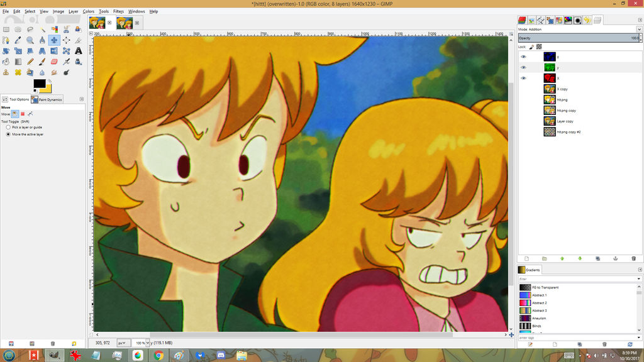Anchor the floating layer
The height and width of the screenshot is (362, 644).
coord(615,258)
